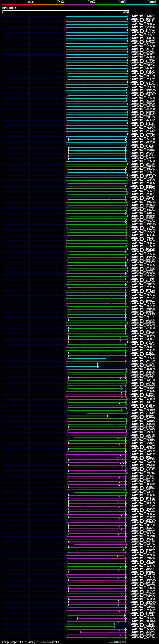Viewport: 159px width, 644px height.
Task: Select hit label UniRef100_Q5Z5C9
Action: (143, 397)
